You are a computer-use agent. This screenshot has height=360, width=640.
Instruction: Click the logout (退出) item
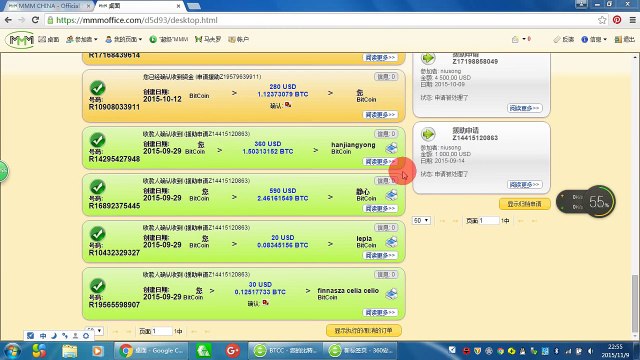(x=624, y=40)
